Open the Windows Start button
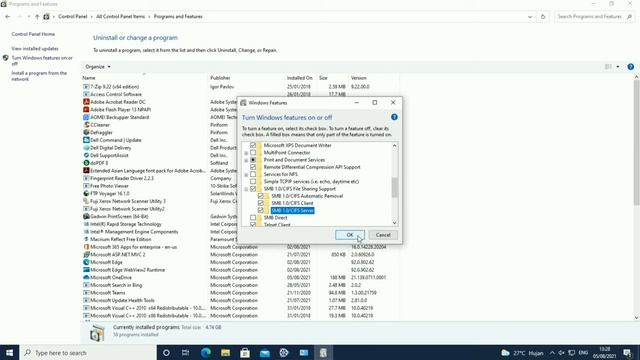Image resolution: width=640 pixels, height=360 pixels. click(9, 353)
